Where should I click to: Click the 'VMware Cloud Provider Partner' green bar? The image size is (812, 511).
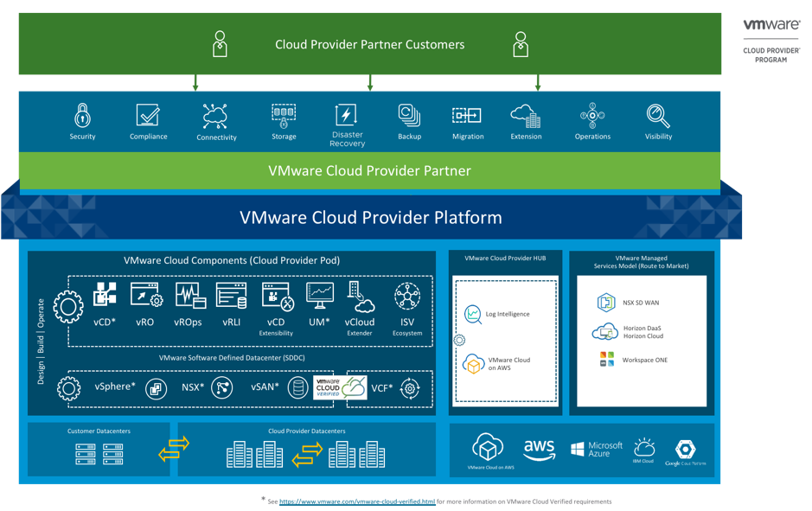pyautogui.click(x=369, y=170)
